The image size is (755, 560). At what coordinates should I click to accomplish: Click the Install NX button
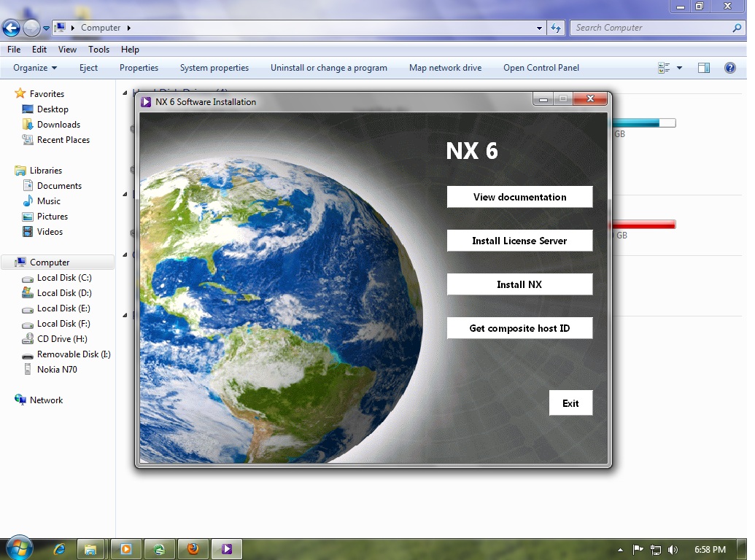(x=519, y=284)
